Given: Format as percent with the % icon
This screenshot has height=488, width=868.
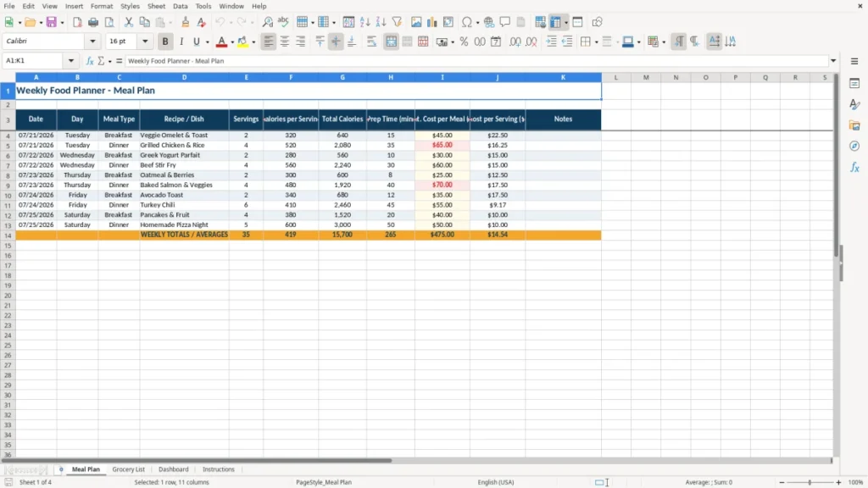Looking at the screenshot, I should click(464, 42).
